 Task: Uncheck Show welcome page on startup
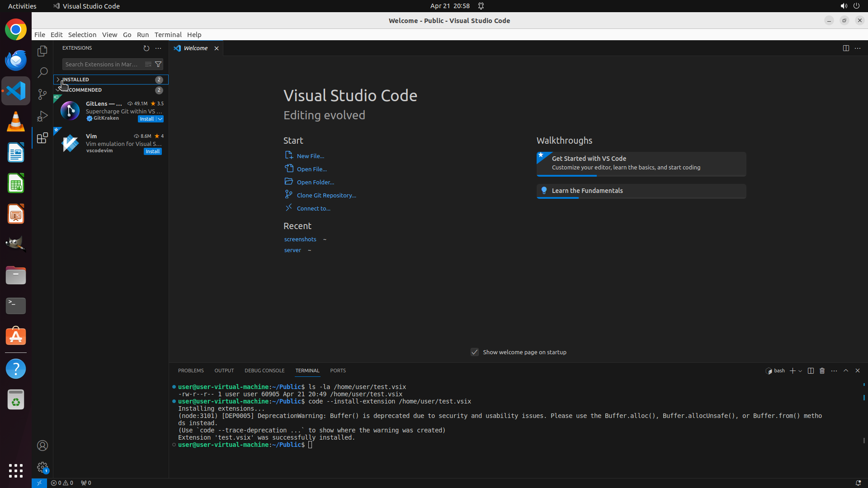(474, 352)
